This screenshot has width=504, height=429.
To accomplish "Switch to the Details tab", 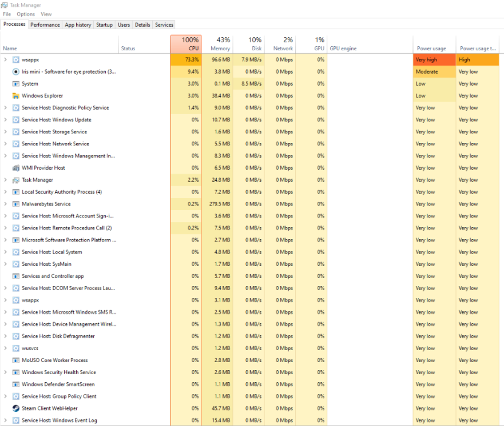I will coord(142,25).
